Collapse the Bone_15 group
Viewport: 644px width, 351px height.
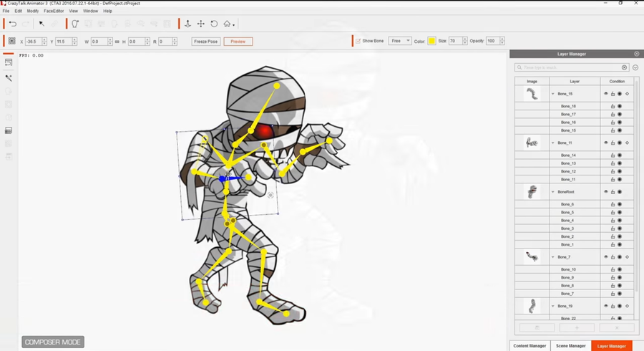click(x=553, y=94)
